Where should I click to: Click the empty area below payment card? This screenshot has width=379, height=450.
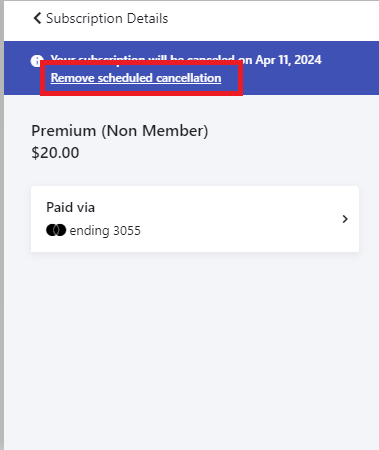pyautogui.click(x=195, y=350)
